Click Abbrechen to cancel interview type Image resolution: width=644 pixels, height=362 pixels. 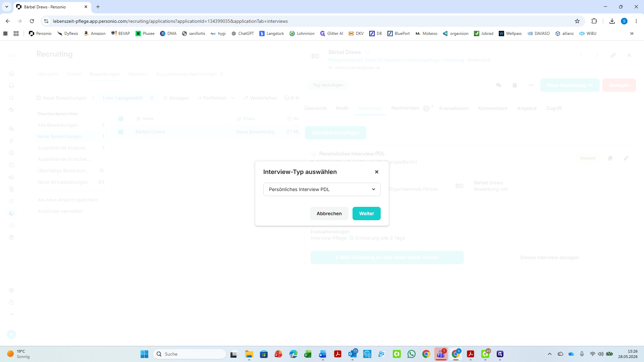[329, 214]
